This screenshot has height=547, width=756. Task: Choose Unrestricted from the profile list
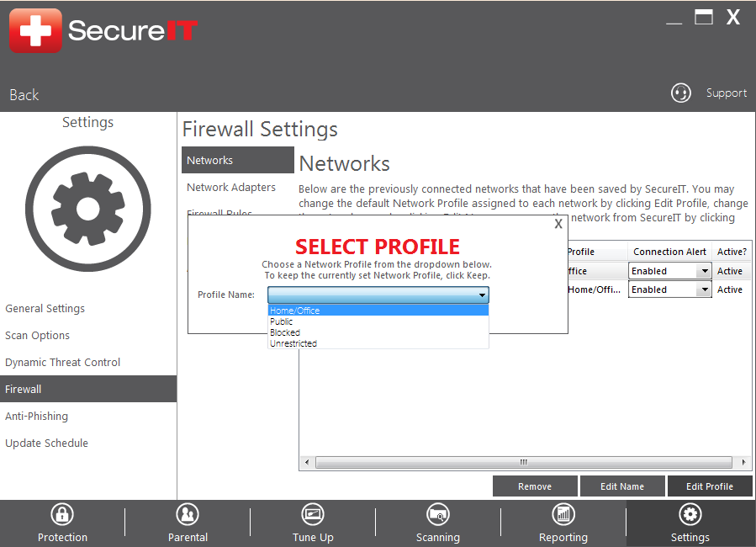coord(378,343)
